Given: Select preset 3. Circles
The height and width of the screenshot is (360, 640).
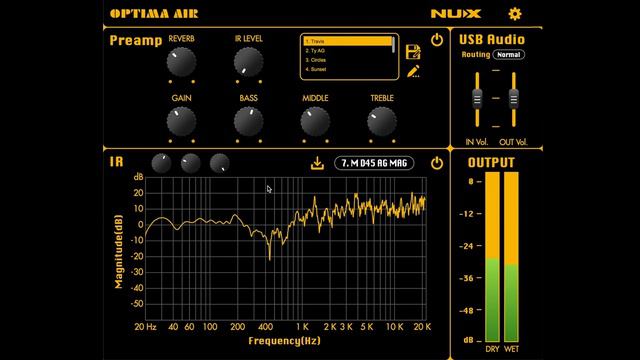Looking at the screenshot, I should coord(347,60).
